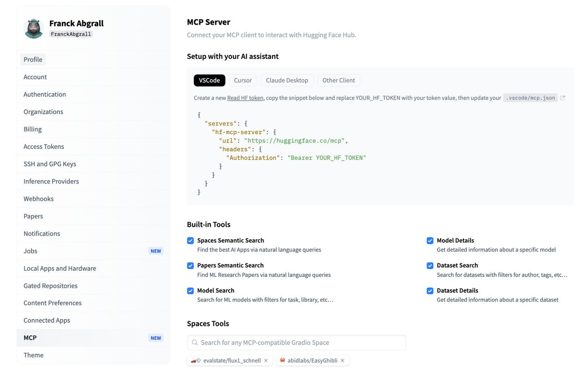The image size is (588, 378).
Task: Disable the Model Details tool
Action: pos(430,241)
